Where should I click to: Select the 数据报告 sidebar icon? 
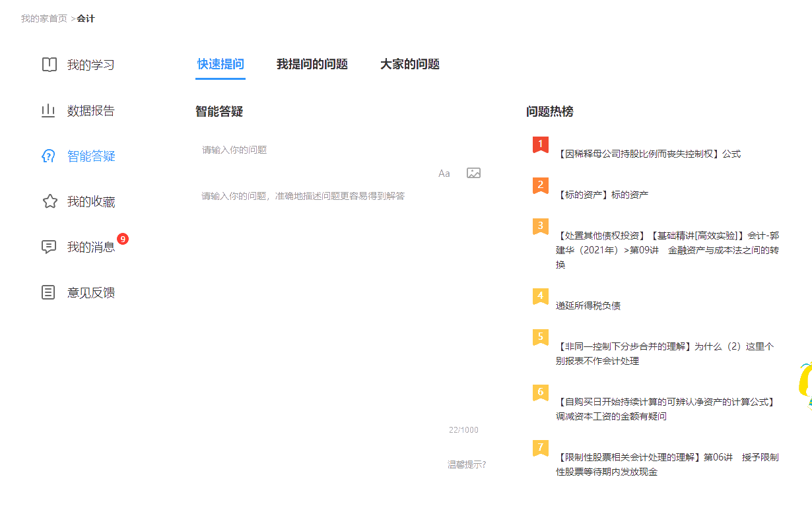(x=49, y=110)
